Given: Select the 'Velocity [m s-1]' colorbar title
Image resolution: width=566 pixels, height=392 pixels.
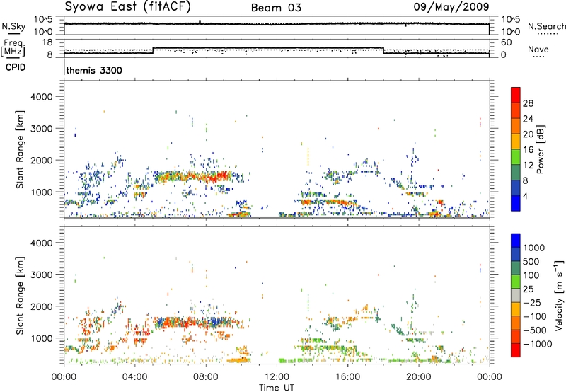Looking at the screenshot, I should click(559, 295).
